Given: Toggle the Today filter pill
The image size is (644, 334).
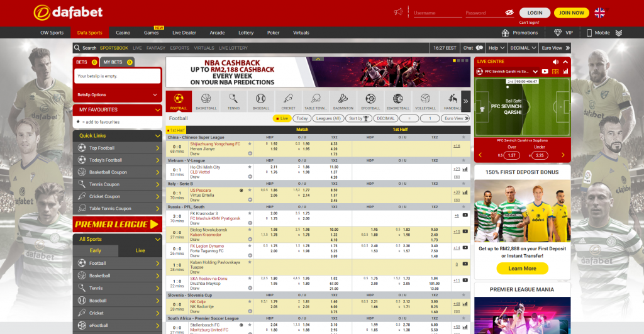Looking at the screenshot, I should coord(302,118).
